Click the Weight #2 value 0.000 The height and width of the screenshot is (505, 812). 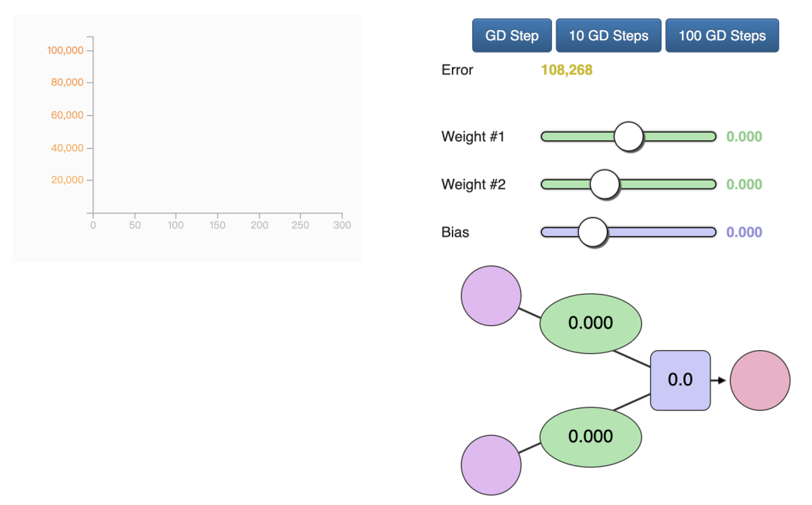tap(744, 184)
